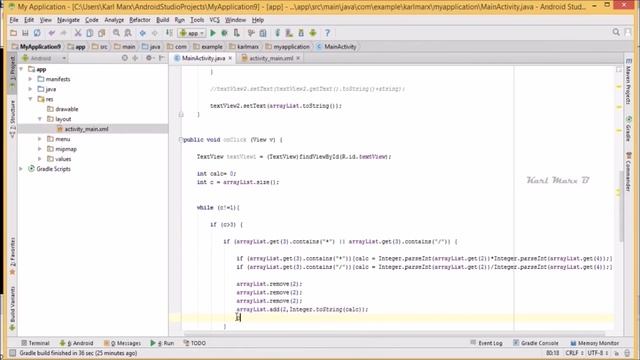Open the Memory Monitor tool window
Viewport: 640px width, 360px height.
pos(594,343)
